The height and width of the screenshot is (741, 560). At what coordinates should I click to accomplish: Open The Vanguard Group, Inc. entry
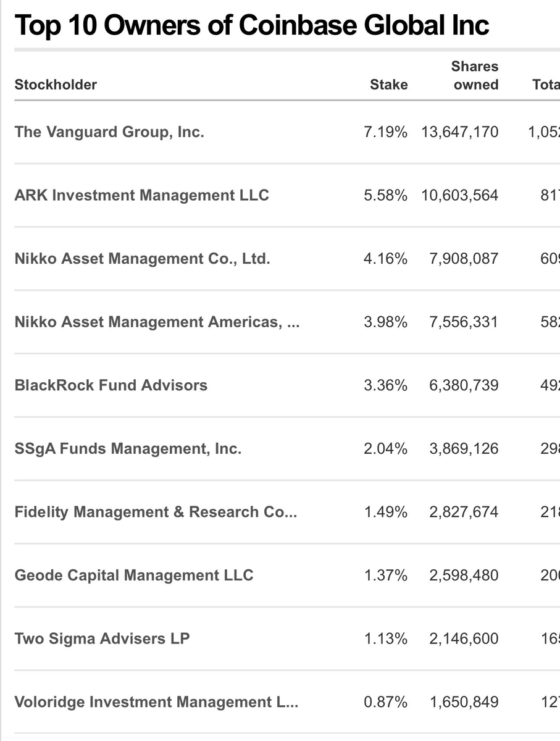(109, 132)
